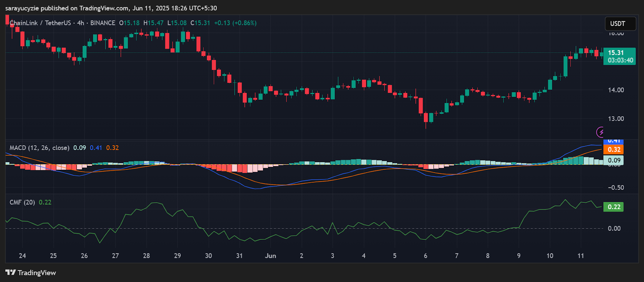
Task: Click the 13.00 price axis label
Action: [x=616, y=119]
